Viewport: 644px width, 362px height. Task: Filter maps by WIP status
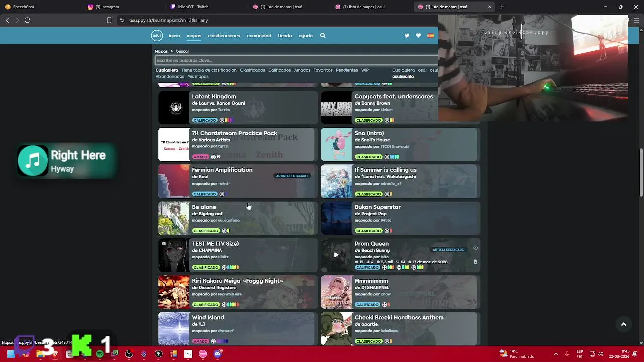point(365,70)
